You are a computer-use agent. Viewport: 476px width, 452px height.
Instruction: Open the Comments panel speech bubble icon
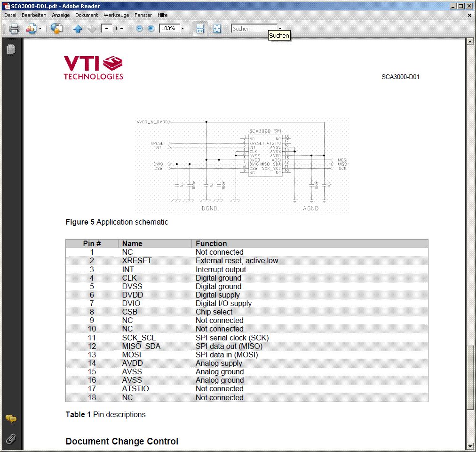point(11,419)
